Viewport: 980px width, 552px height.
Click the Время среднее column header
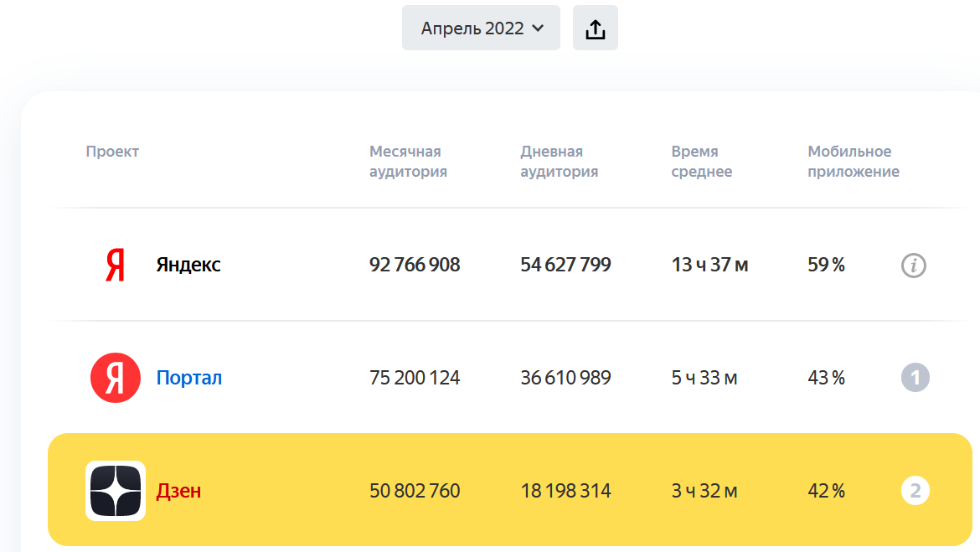(x=701, y=162)
